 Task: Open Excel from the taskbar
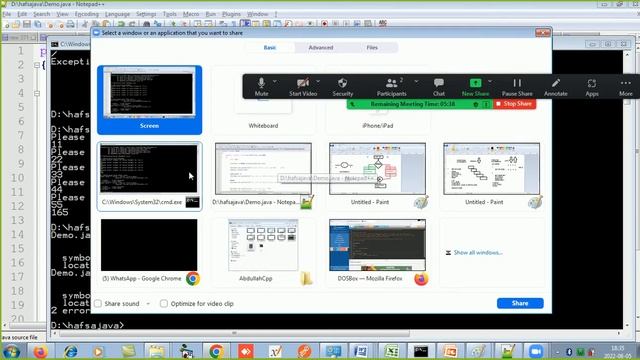(x=391, y=351)
